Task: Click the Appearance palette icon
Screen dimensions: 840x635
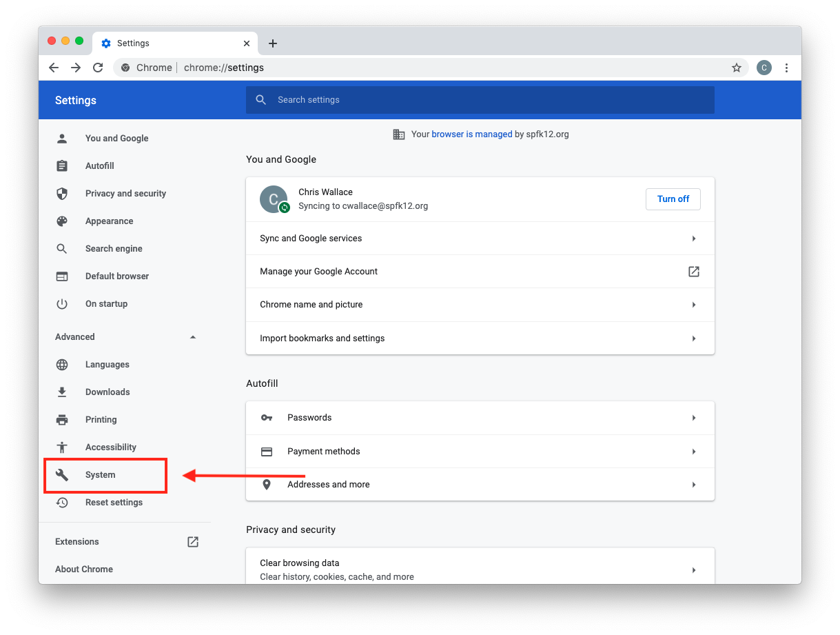Action: [62, 221]
